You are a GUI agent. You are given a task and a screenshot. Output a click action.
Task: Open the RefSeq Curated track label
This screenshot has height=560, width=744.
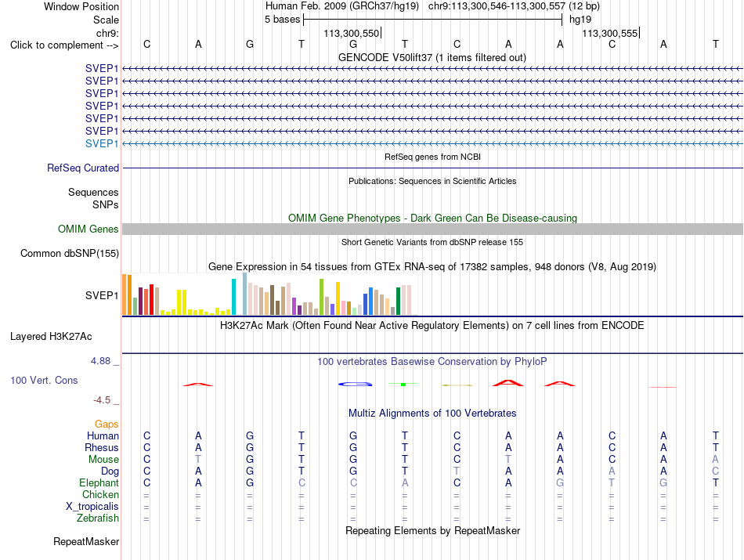(83, 168)
